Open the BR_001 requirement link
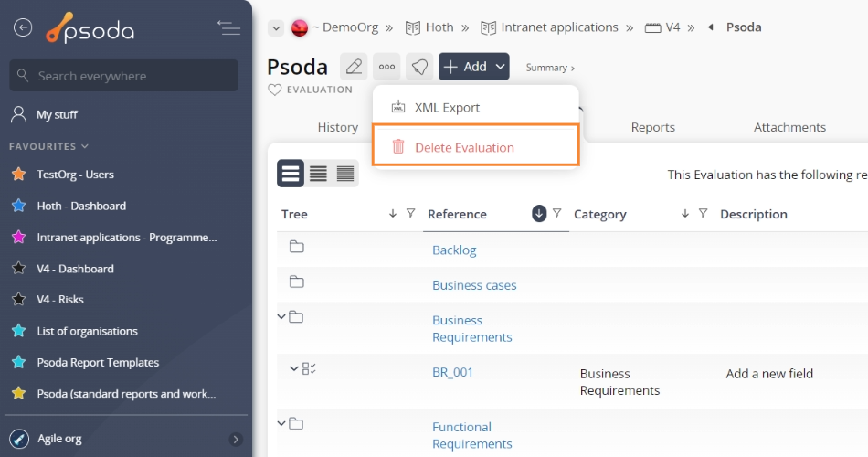Image resolution: width=868 pixels, height=457 pixels. coord(452,372)
